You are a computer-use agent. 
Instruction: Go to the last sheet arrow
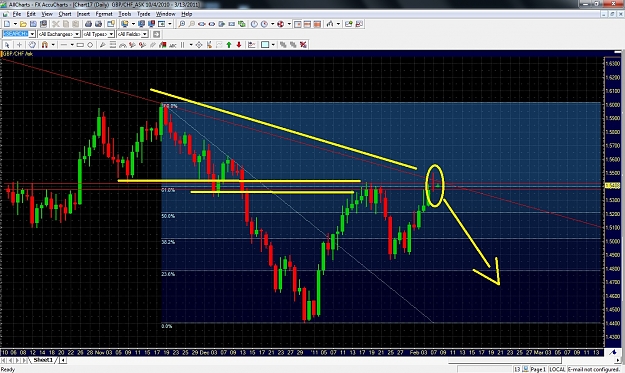tap(24, 360)
